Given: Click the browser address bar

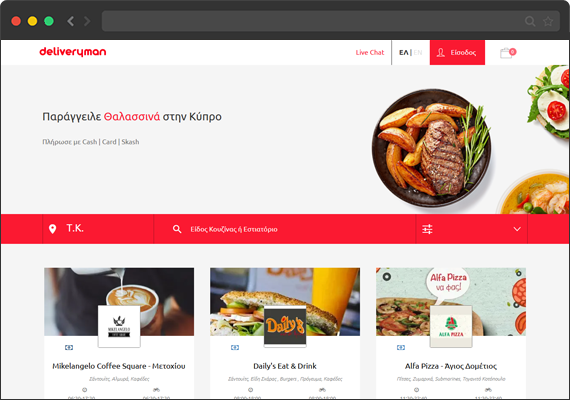Looking at the screenshot, I should (x=331, y=21).
